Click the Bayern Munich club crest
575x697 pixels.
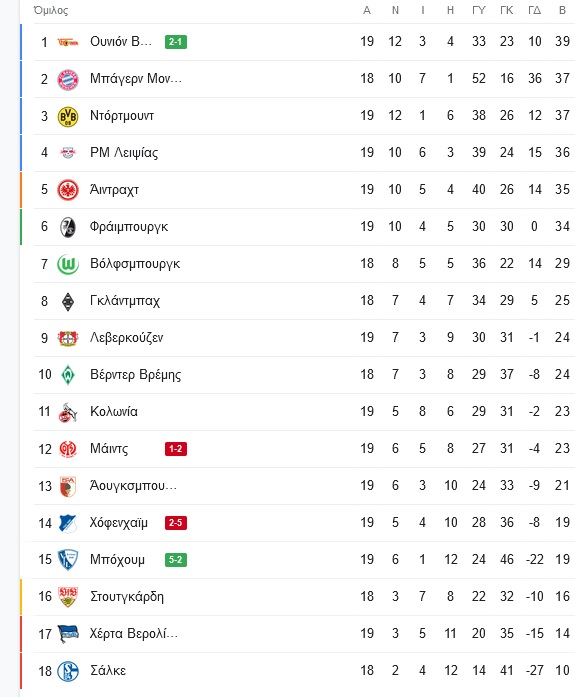(x=68, y=80)
